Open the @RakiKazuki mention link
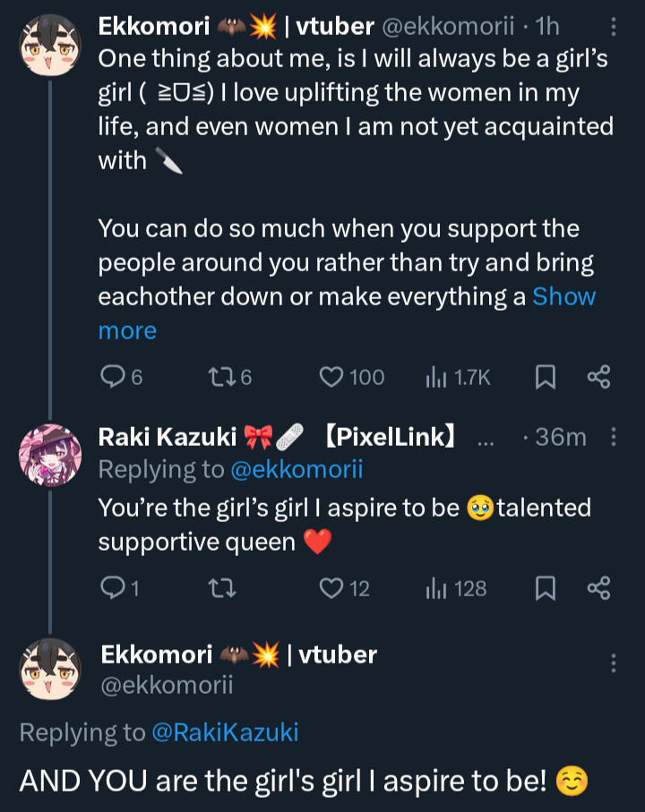The image size is (645, 812). [x=225, y=732]
